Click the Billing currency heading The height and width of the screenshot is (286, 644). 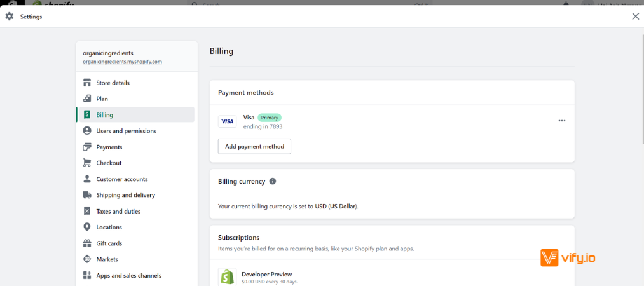[x=242, y=181]
